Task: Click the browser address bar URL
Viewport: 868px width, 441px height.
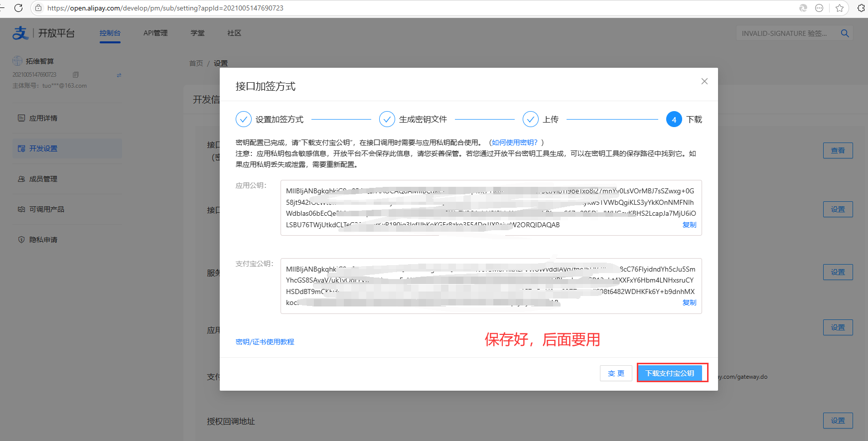Action: pyautogui.click(x=165, y=8)
